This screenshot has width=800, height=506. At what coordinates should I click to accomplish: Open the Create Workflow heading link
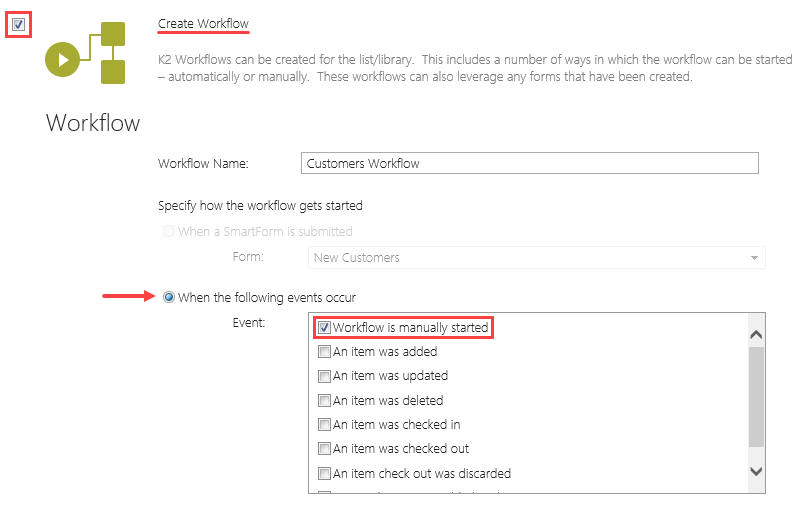[203, 24]
